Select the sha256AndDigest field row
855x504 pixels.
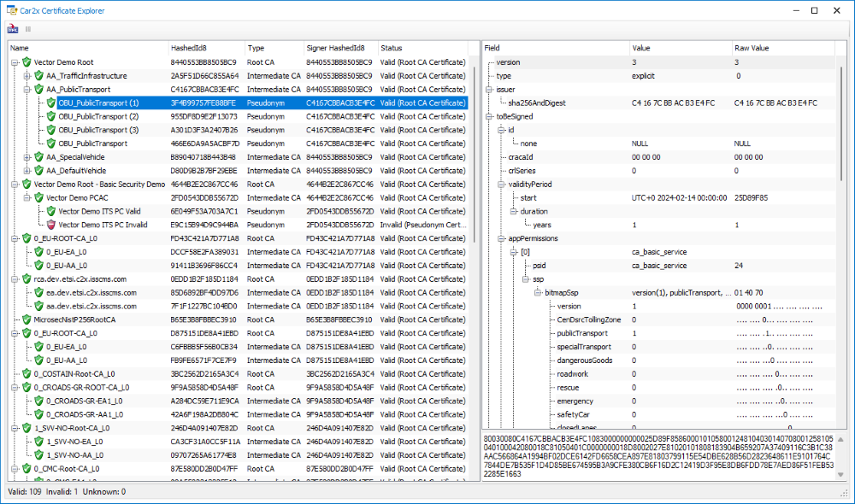click(658, 103)
